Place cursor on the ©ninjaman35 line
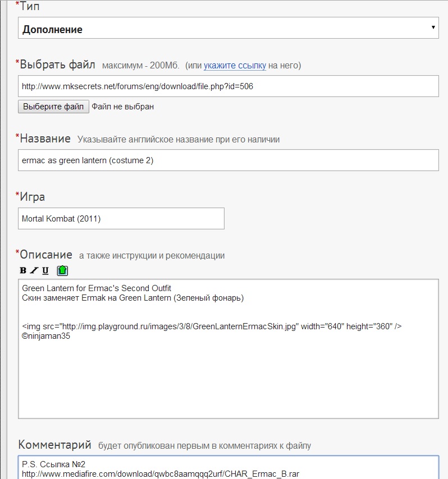The height and width of the screenshot is (479, 448). click(46, 336)
